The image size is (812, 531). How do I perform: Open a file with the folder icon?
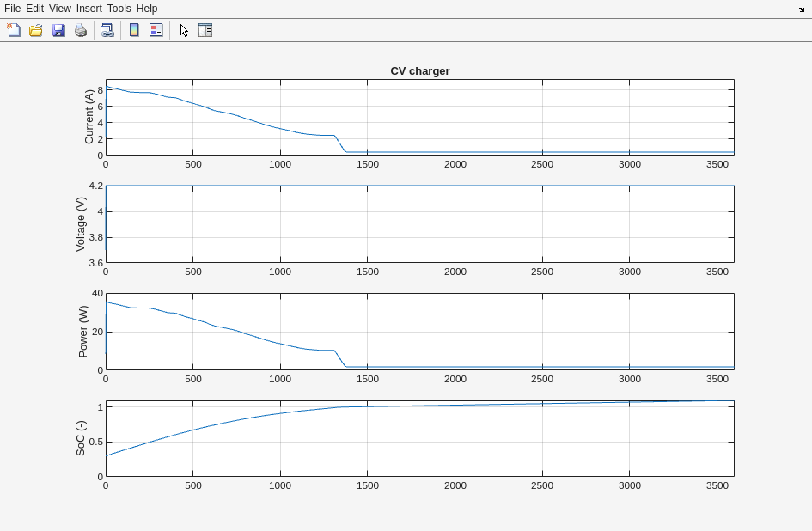click(x=36, y=30)
